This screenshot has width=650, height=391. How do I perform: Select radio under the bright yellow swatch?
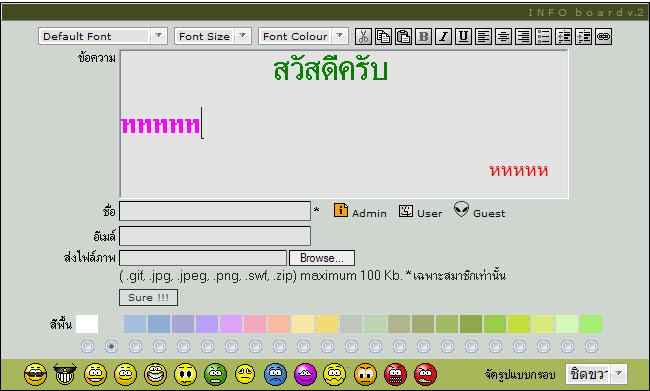(327, 346)
